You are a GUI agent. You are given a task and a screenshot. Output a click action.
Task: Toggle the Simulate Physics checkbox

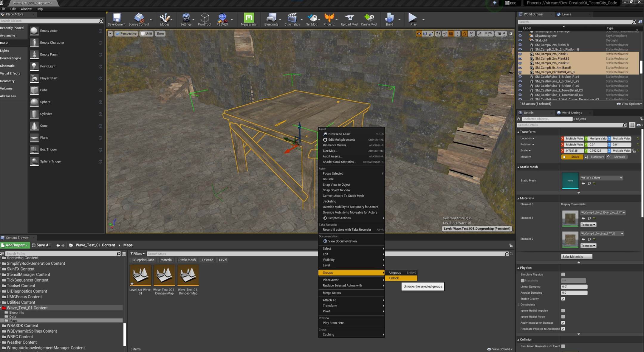[563, 275]
